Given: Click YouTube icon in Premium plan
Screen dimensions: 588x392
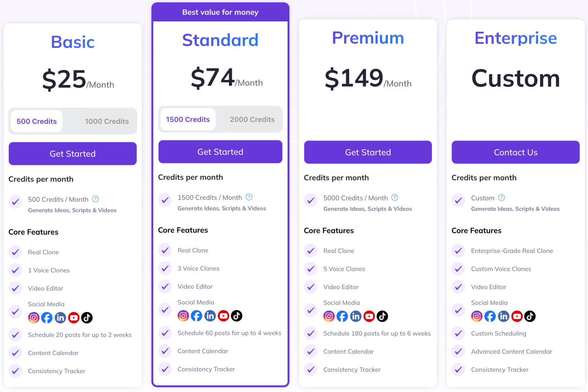Looking at the screenshot, I should [x=369, y=316].
